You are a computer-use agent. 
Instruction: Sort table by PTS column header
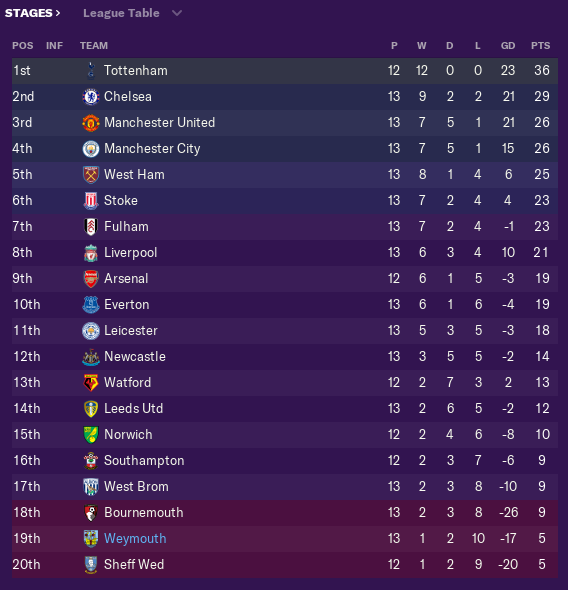[x=541, y=46]
